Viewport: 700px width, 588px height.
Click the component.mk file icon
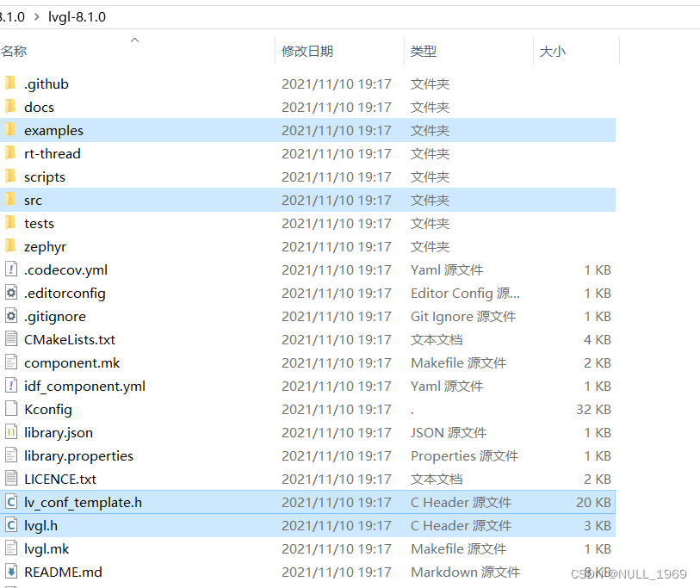[x=11, y=362]
